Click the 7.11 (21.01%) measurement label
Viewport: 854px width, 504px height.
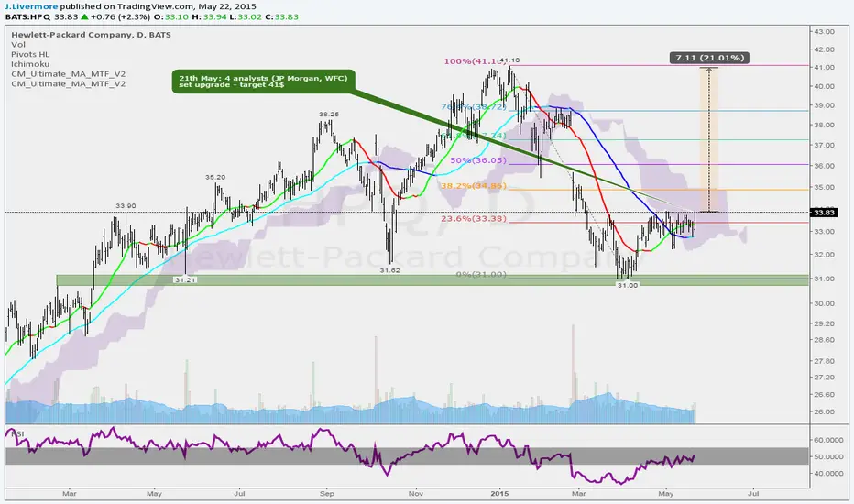(x=709, y=58)
